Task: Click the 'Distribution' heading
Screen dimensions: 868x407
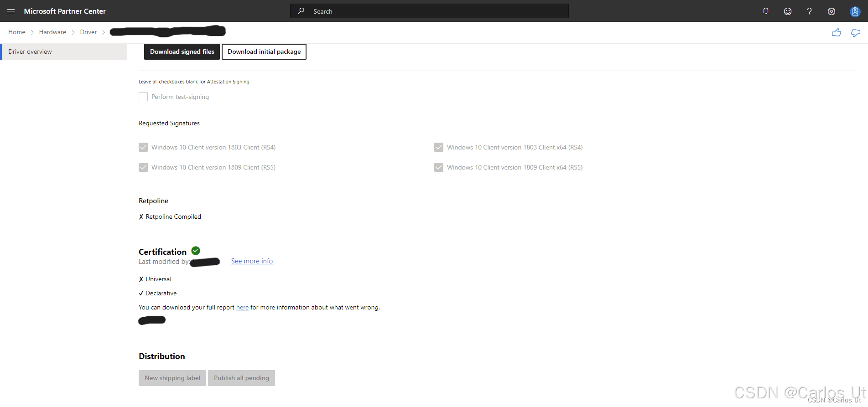Action: click(x=162, y=356)
